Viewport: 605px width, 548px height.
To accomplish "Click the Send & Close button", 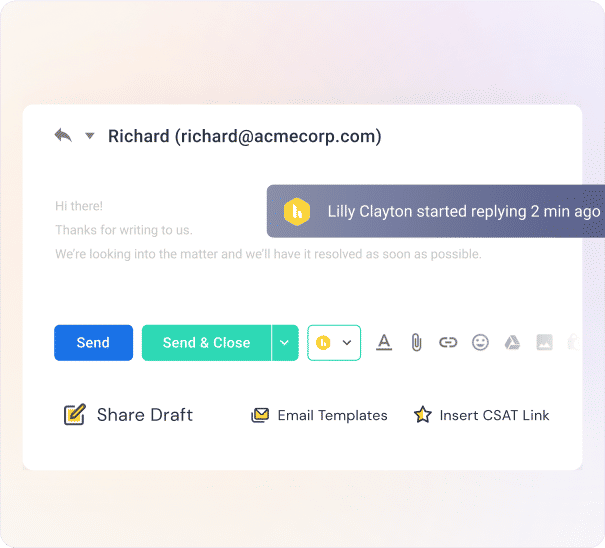I will tap(206, 343).
